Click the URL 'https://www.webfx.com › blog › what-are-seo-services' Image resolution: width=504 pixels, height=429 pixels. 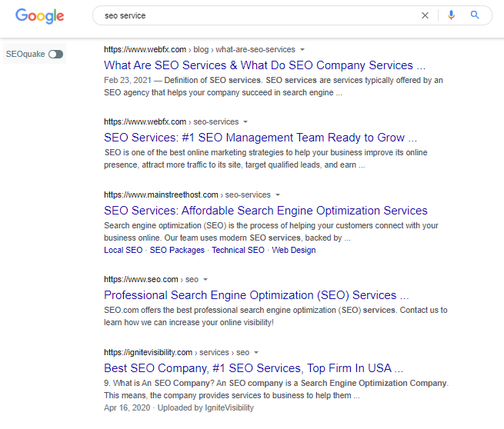pyautogui.click(x=199, y=50)
